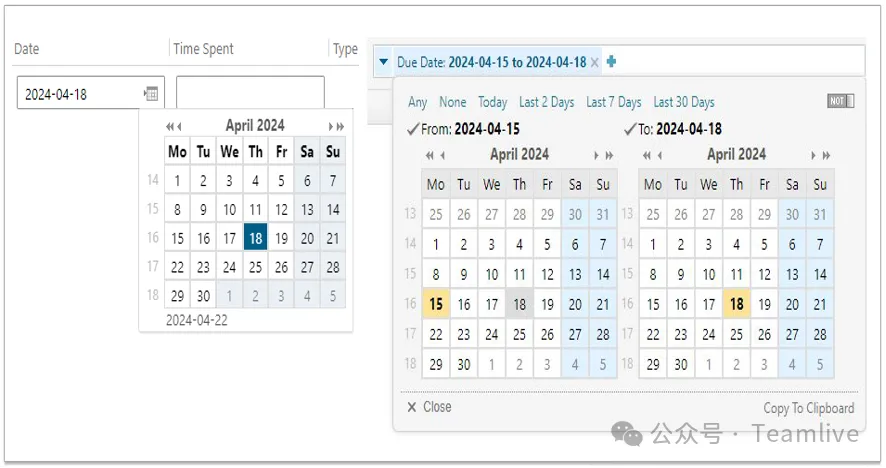Pick April 19 in the small left calendar
This screenshot has height=468, width=886.
(281, 239)
